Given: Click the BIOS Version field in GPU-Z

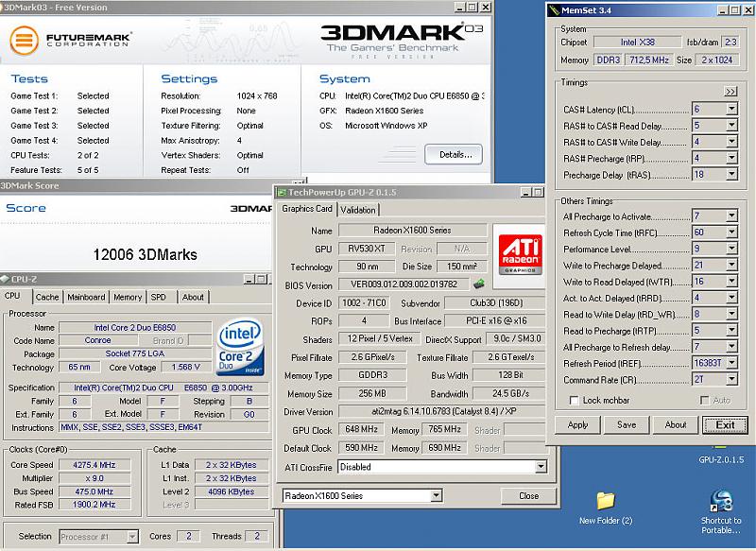Looking at the screenshot, I should [x=404, y=284].
